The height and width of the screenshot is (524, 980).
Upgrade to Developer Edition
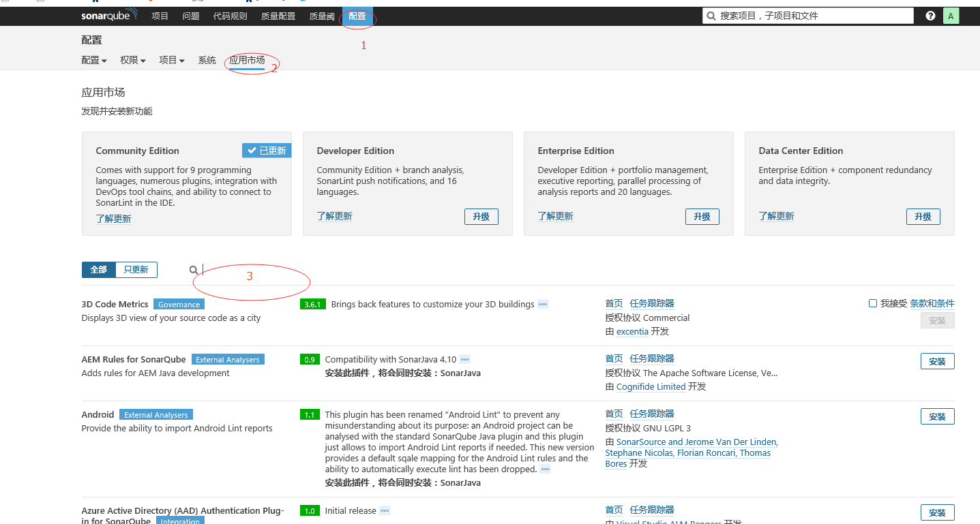tap(481, 217)
